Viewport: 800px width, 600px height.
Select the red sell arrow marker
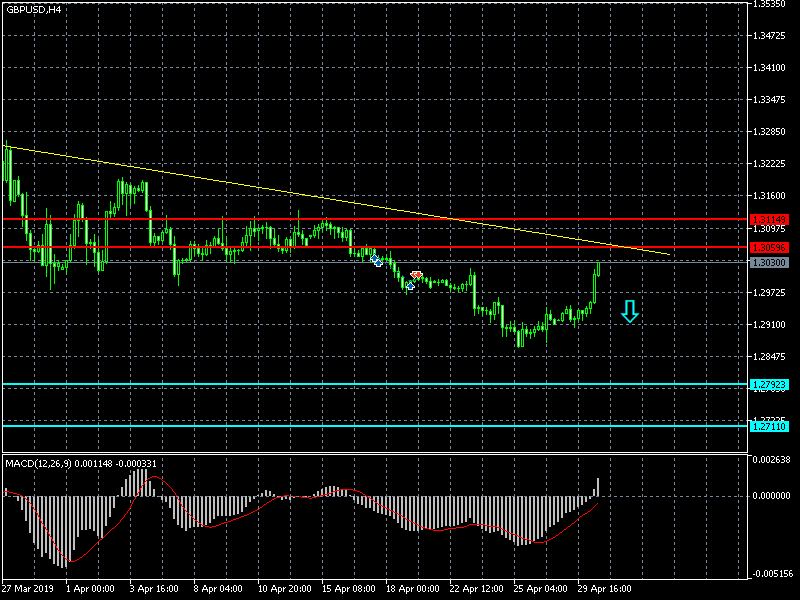pyautogui.click(x=417, y=275)
